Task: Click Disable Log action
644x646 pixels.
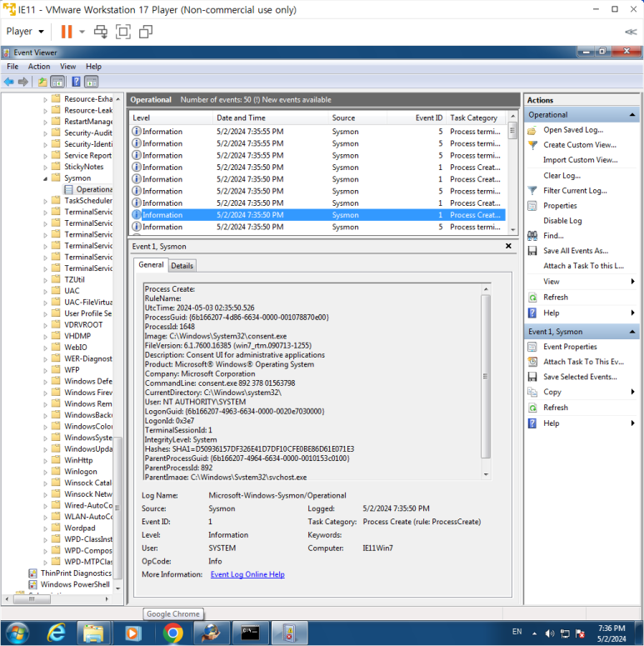Action: click(x=562, y=221)
